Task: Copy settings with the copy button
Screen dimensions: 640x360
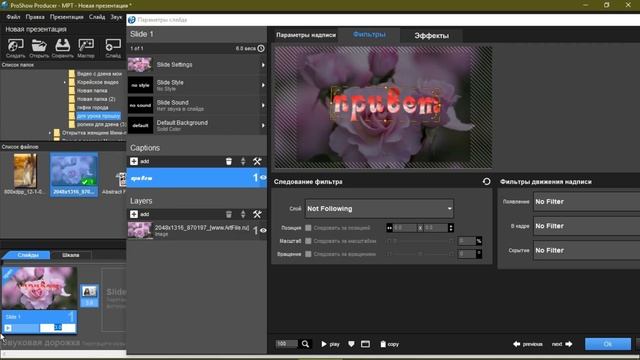Action: tap(389, 344)
